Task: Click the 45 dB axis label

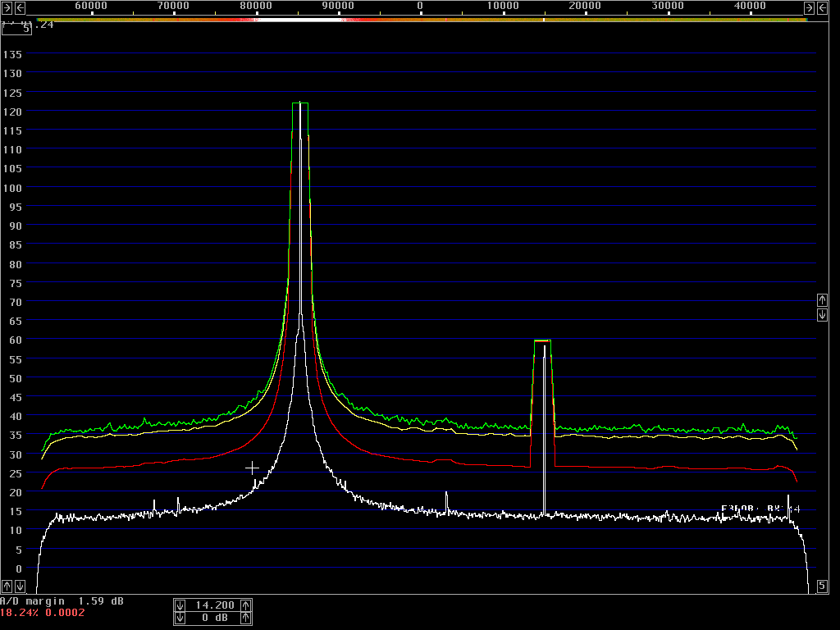Action: pyautogui.click(x=16, y=398)
